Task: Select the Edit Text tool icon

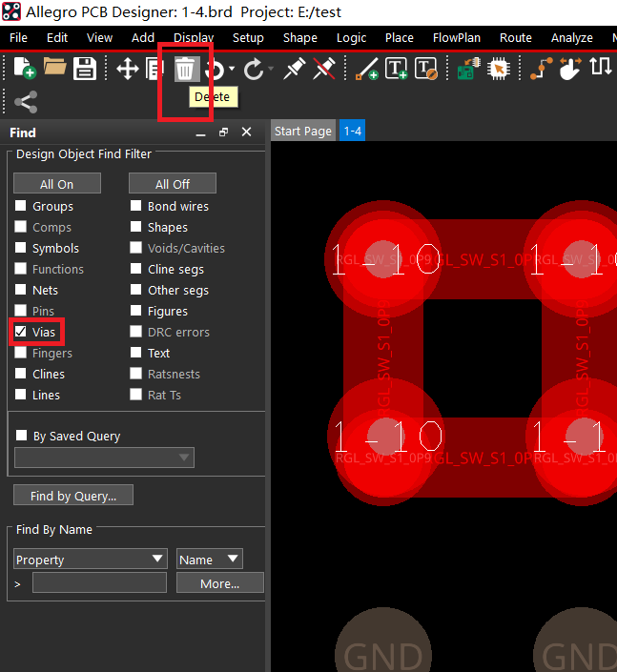Action: point(426,69)
